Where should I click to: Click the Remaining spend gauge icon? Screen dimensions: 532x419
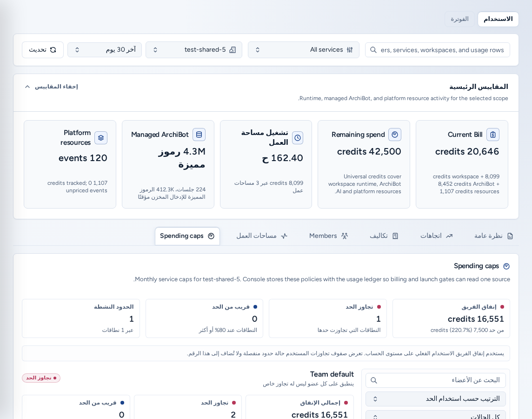click(395, 135)
